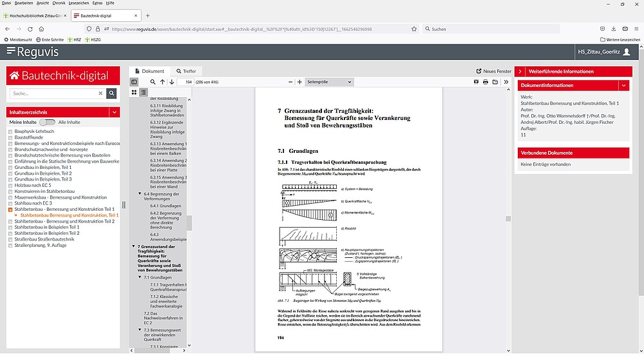Go to previous page with up arrow
Image resolution: width=644 pixels, height=363 pixels.
click(x=162, y=83)
